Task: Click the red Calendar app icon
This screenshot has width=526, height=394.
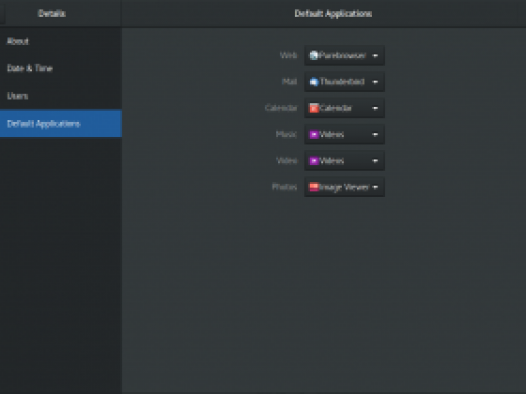Action: click(x=314, y=108)
